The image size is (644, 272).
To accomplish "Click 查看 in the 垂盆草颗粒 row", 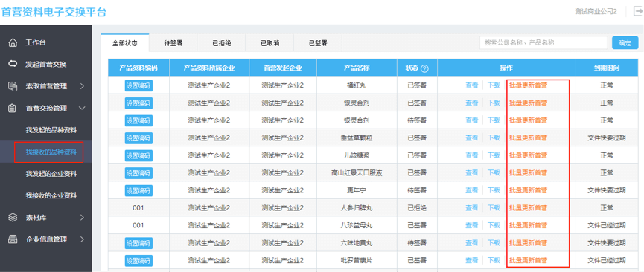I will (471, 137).
